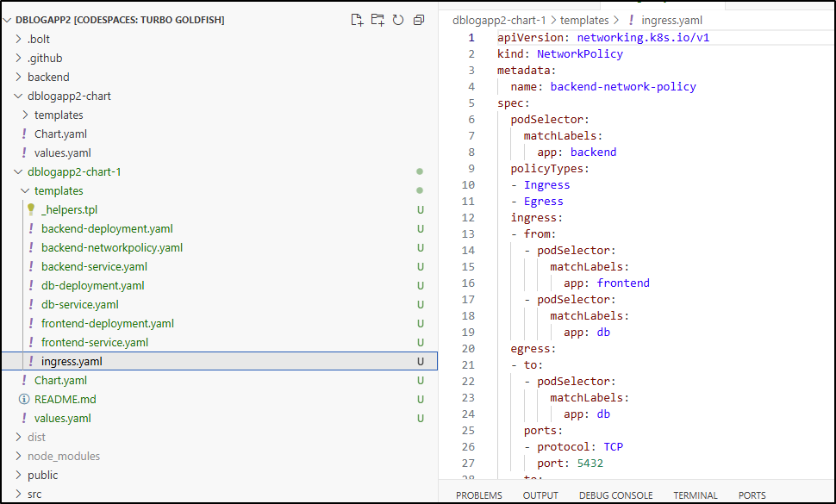Viewport: 836px width, 504px height.
Task: Click the New Folder icon in explorer header
Action: (x=377, y=20)
